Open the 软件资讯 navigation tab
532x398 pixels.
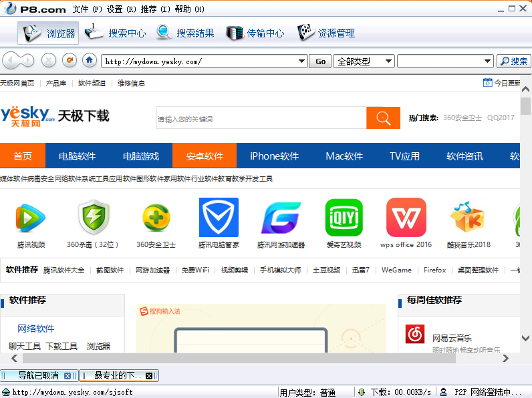pos(464,156)
